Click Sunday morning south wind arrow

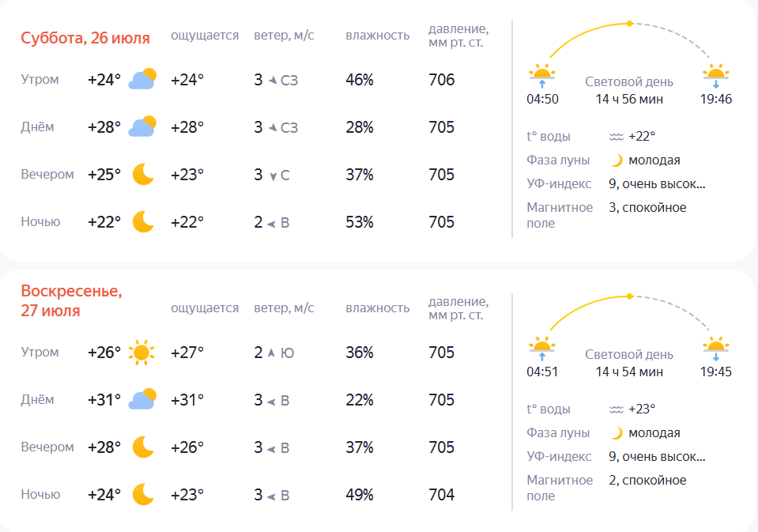[x=271, y=353]
